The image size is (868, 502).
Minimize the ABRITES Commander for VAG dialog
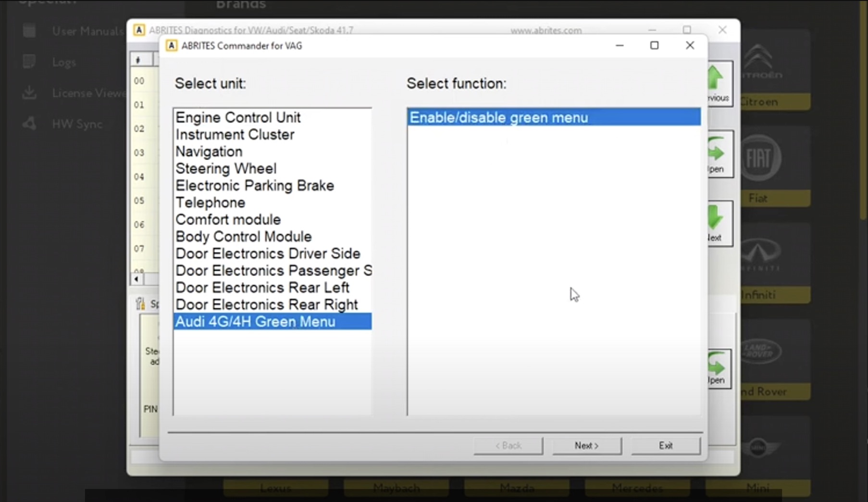[x=620, y=45]
